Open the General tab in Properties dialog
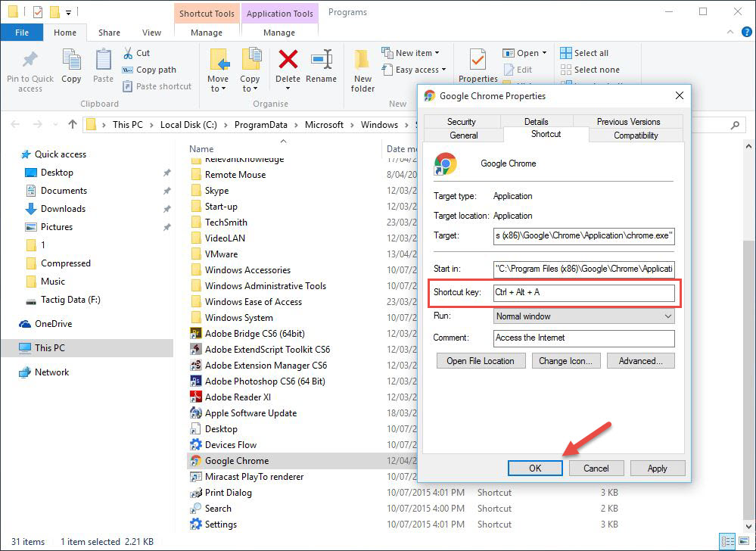 [x=464, y=135]
